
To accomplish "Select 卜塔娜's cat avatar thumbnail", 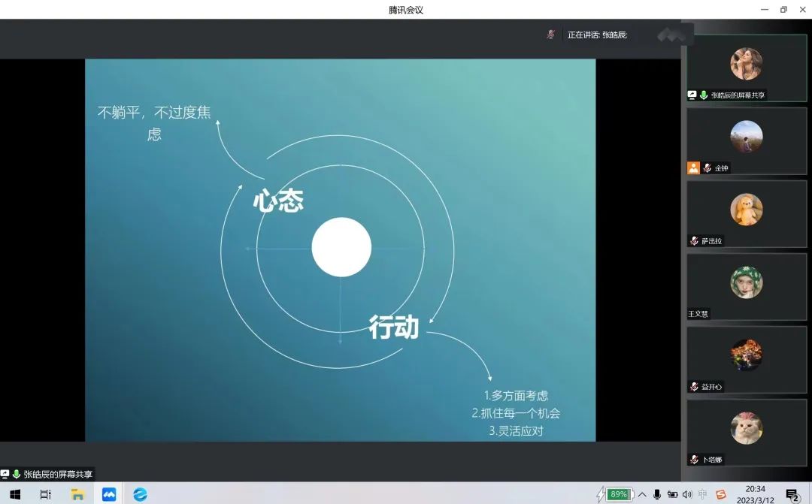I will point(746,428).
